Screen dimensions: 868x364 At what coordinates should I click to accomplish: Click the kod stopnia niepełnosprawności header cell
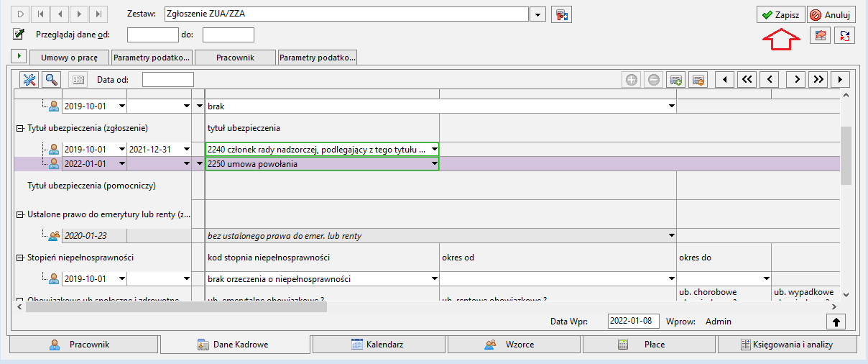tap(322, 257)
